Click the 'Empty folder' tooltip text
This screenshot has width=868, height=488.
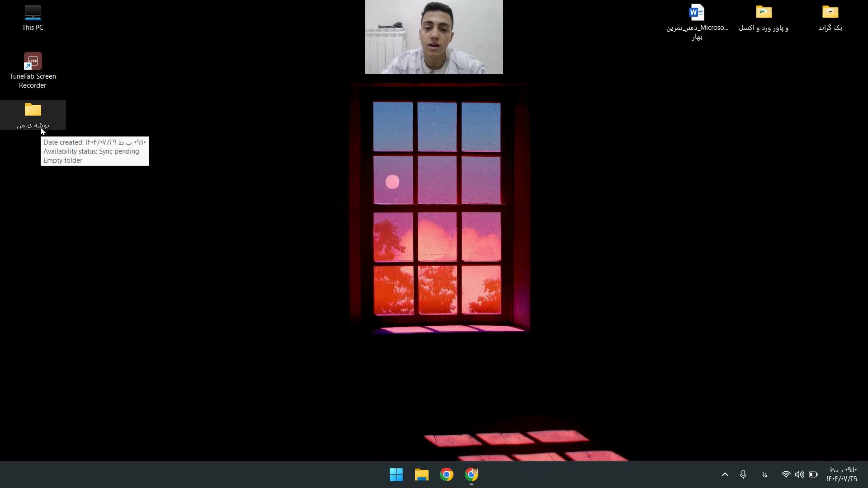[x=63, y=160]
